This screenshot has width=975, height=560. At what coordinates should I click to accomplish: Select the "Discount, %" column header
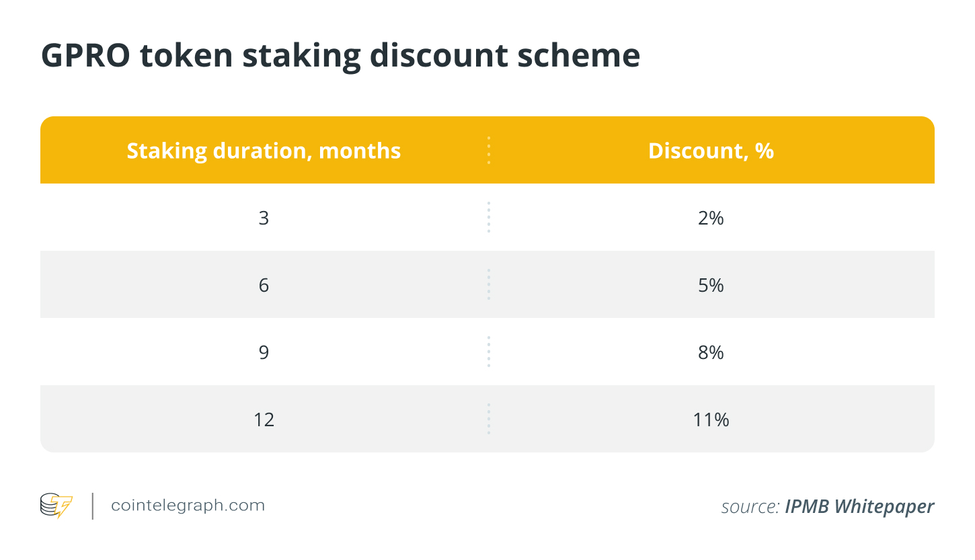pyautogui.click(x=711, y=151)
